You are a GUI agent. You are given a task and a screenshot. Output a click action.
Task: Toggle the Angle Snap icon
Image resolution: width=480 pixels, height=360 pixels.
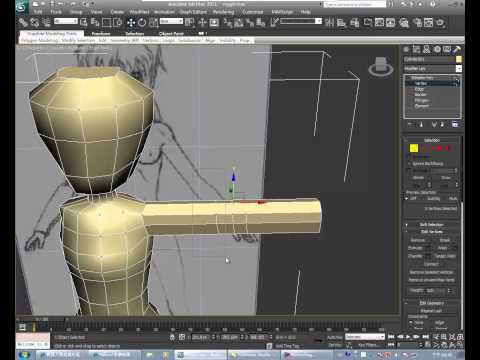239,23
